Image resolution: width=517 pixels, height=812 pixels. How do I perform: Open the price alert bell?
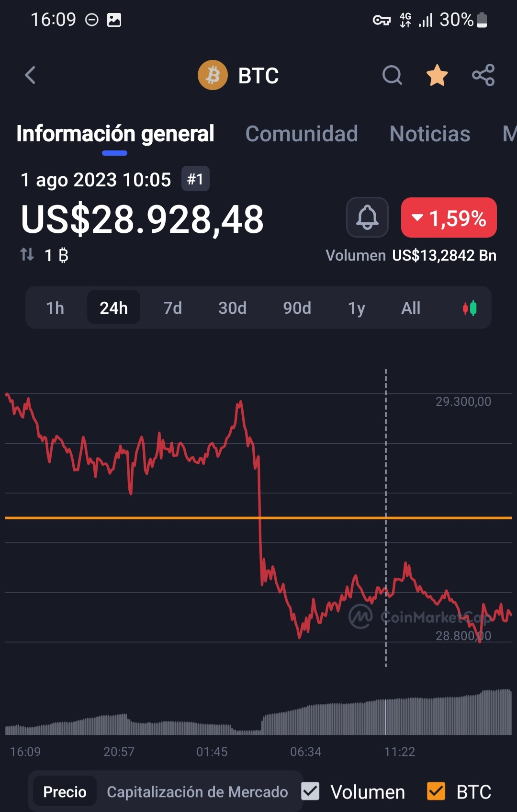[x=367, y=217]
